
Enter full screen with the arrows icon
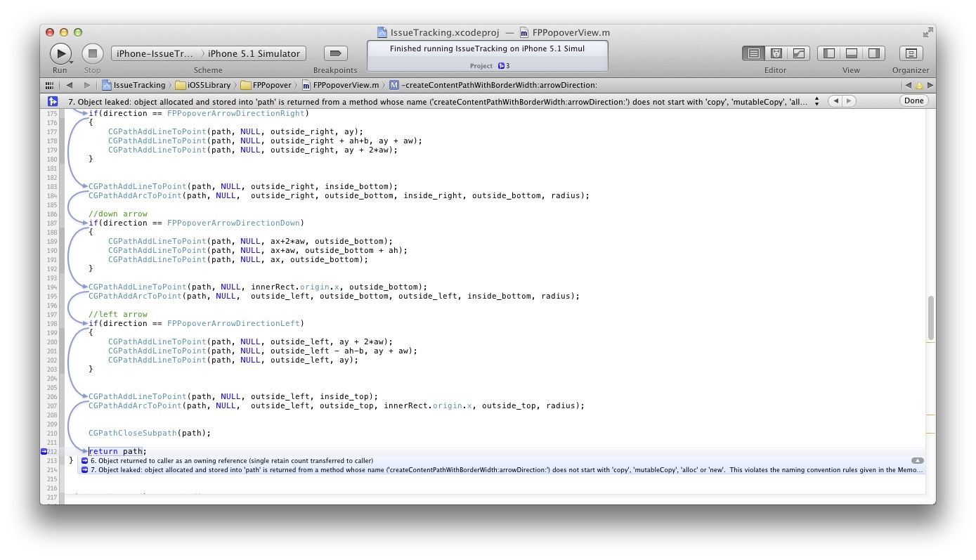click(x=928, y=32)
